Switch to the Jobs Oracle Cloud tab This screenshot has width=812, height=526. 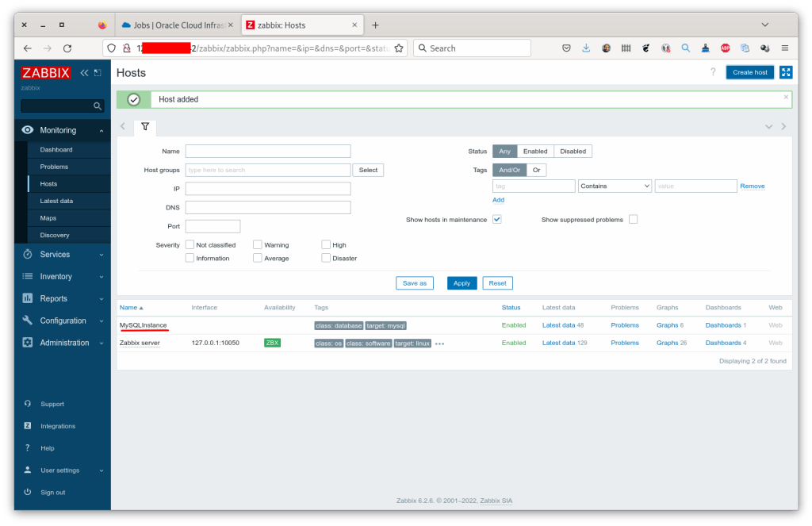click(177, 25)
